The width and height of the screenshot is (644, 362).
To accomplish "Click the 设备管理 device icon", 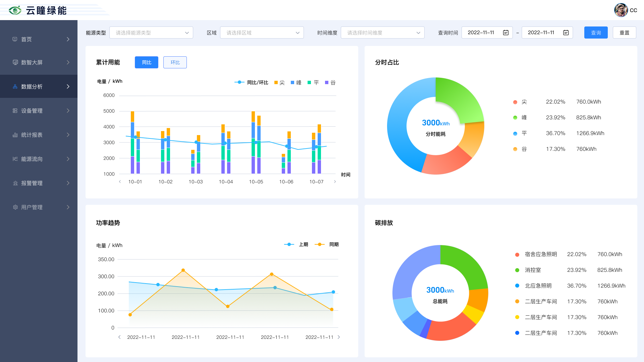I will click(15, 111).
